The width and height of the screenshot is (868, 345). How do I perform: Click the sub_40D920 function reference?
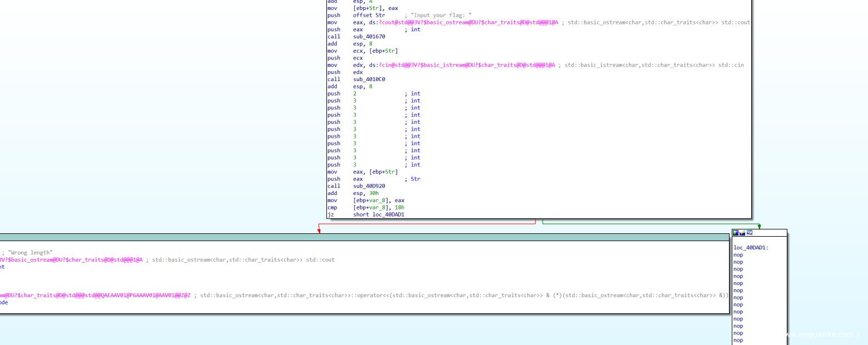[369, 186]
